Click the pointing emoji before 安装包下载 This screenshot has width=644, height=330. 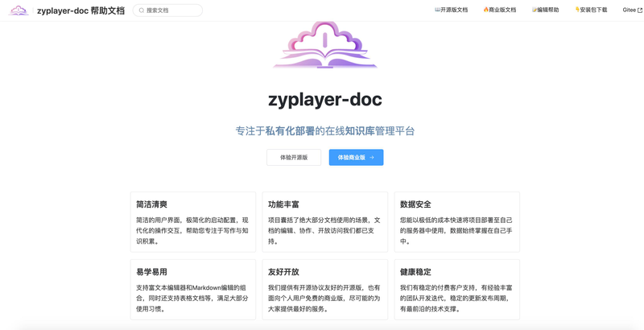tap(577, 10)
